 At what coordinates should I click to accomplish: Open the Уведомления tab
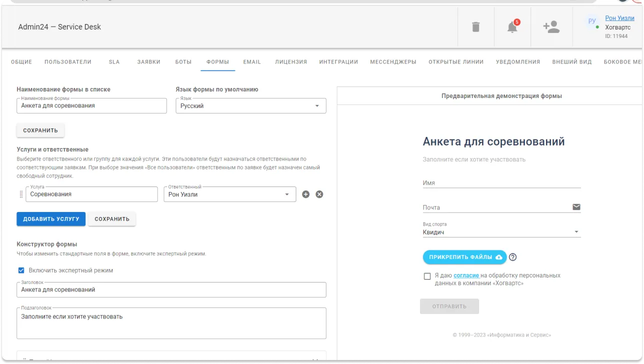(x=518, y=62)
